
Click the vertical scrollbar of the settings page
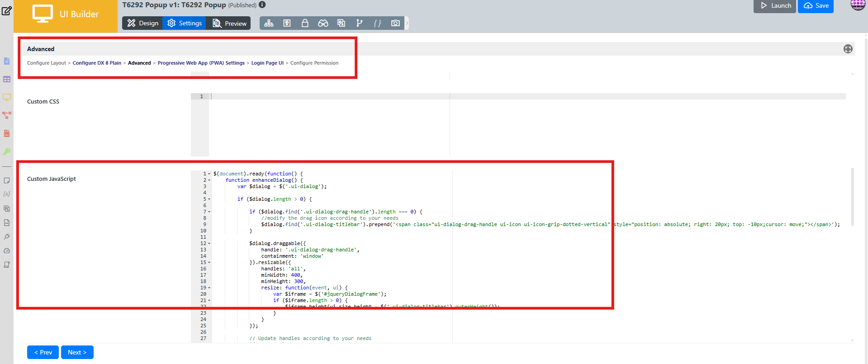(x=852, y=197)
